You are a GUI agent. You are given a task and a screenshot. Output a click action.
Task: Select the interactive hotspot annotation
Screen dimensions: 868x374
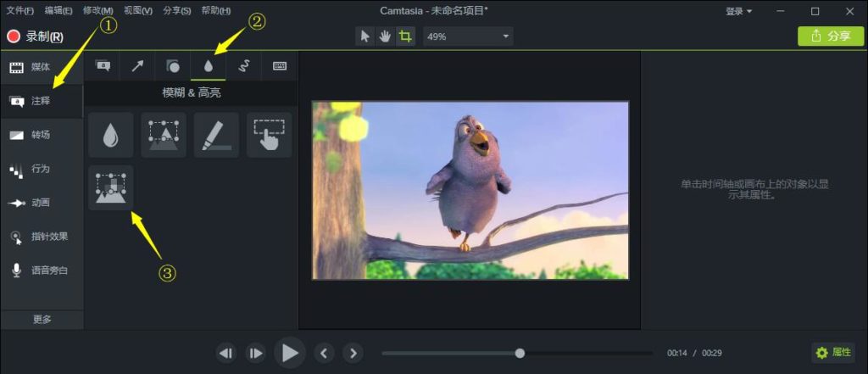tap(269, 135)
